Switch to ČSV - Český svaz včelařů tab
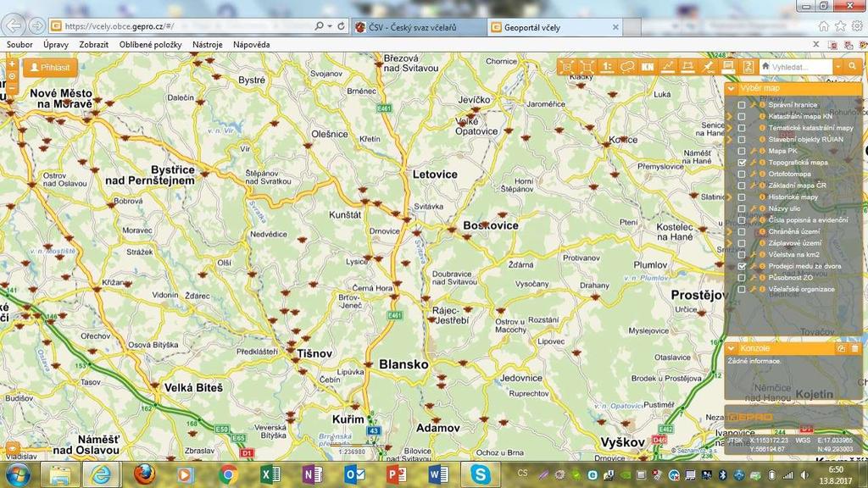 pyautogui.click(x=419, y=27)
